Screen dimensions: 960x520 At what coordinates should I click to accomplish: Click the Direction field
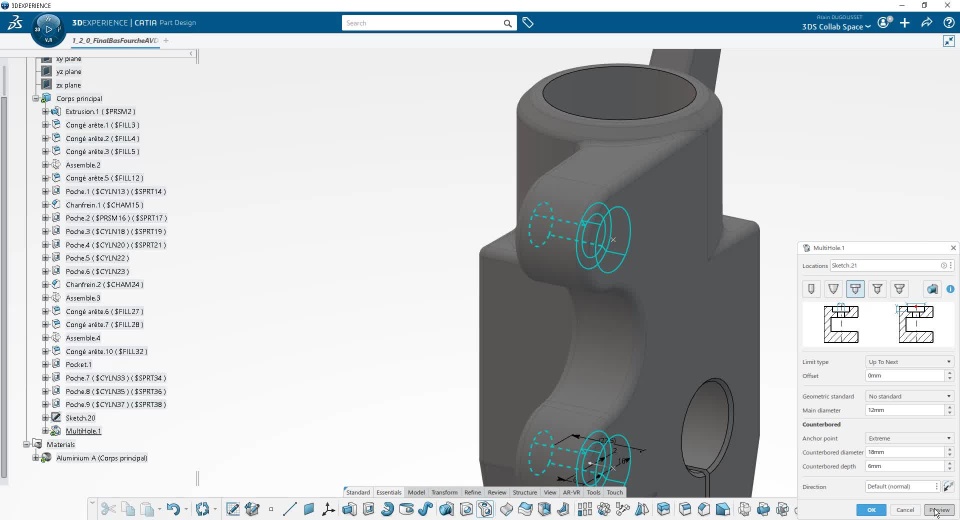(902, 487)
